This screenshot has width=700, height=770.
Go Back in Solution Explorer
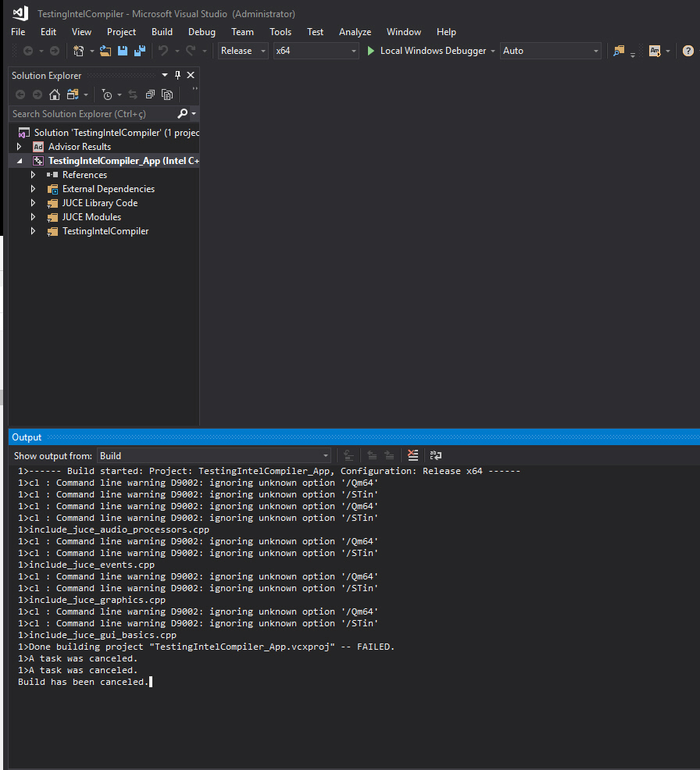(20, 94)
